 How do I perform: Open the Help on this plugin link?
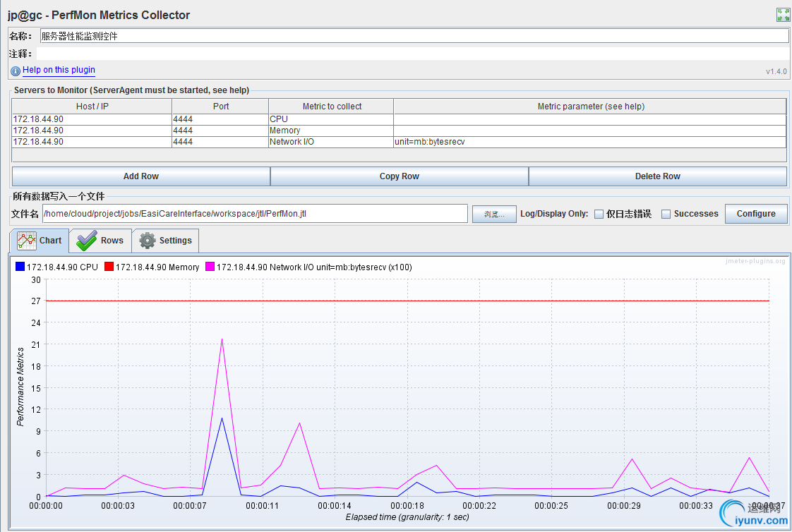(x=59, y=70)
